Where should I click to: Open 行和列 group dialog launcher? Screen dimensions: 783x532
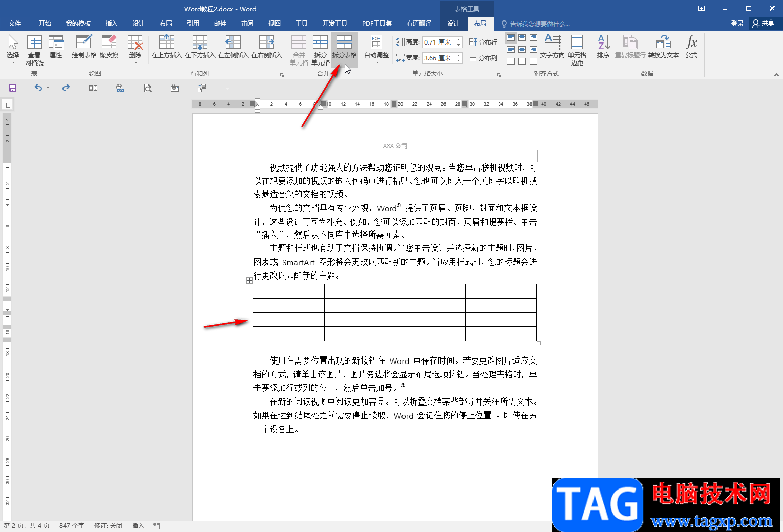[282, 75]
